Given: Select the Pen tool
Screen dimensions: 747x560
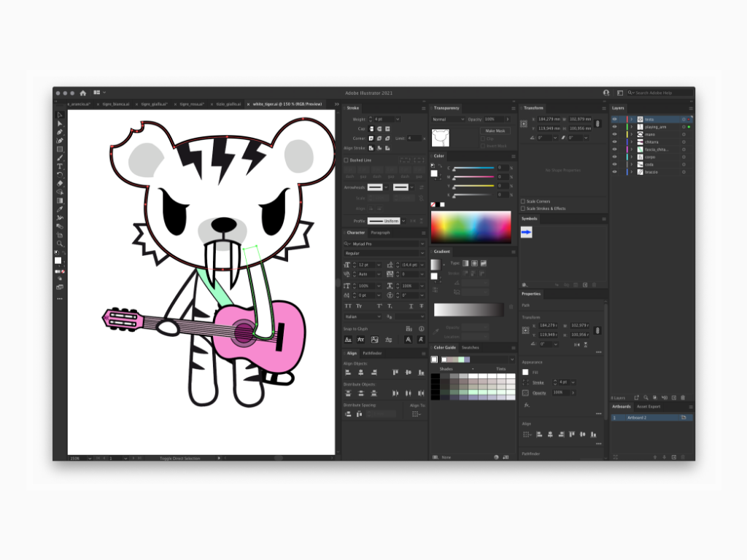Looking at the screenshot, I should coord(60,132).
